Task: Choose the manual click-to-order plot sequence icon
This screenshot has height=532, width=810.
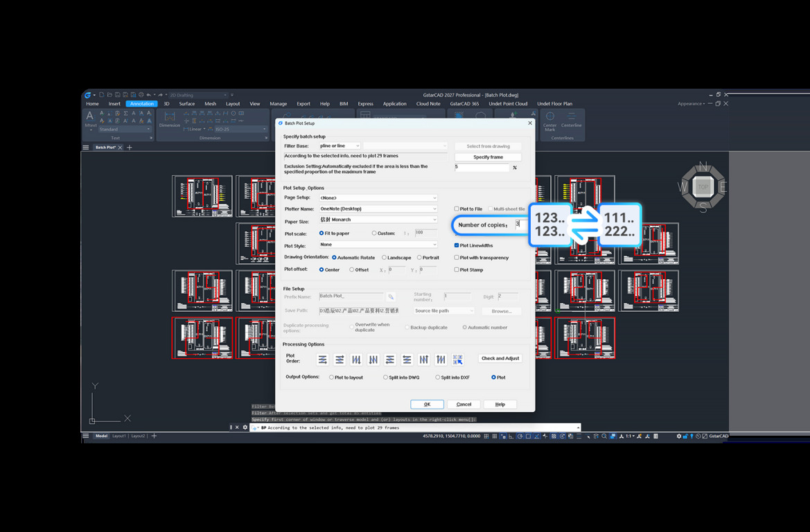Action: click(x=457, y=359)
